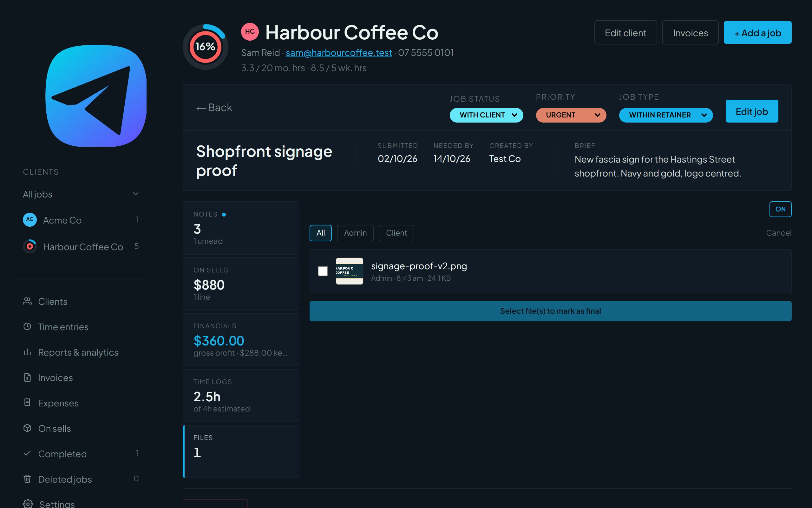The height and width of the screenshot is (508, 812).
Task: Open the URGENT priority dropdown
Action: 571,115
